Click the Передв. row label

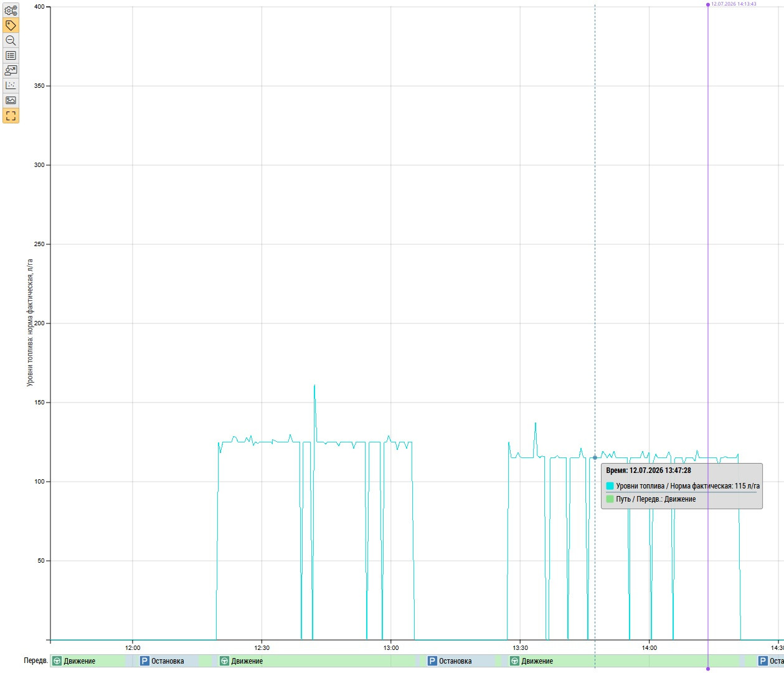click(x=36, y=661)
